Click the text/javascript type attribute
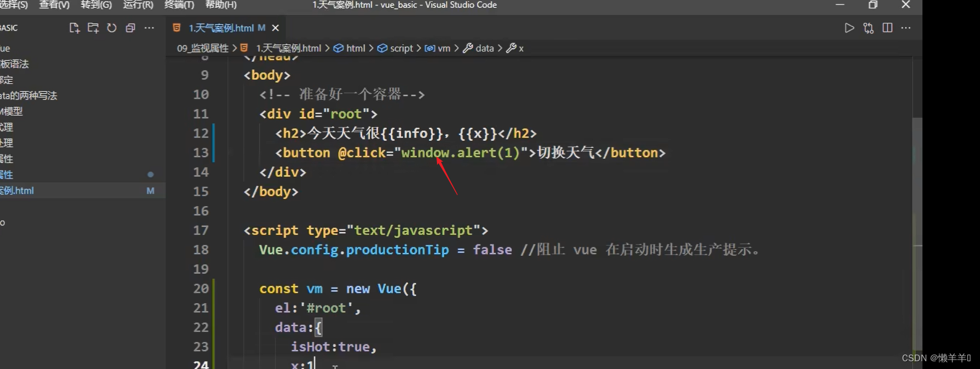980x369 pixels. [394, 231]
